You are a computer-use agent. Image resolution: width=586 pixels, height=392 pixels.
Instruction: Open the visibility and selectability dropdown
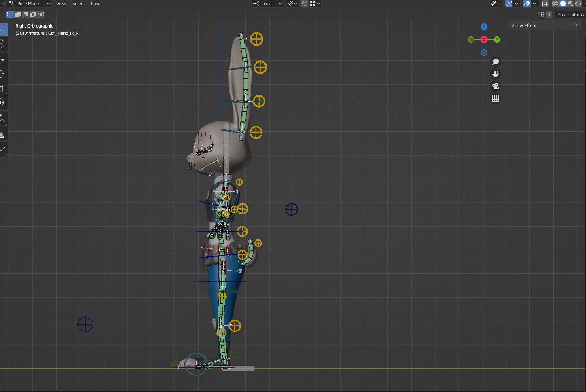click(x=496, y=4)
